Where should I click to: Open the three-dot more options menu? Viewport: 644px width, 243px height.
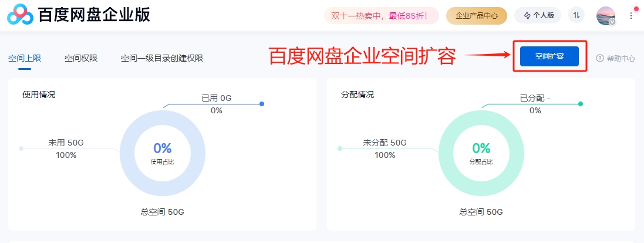point(631,16)
